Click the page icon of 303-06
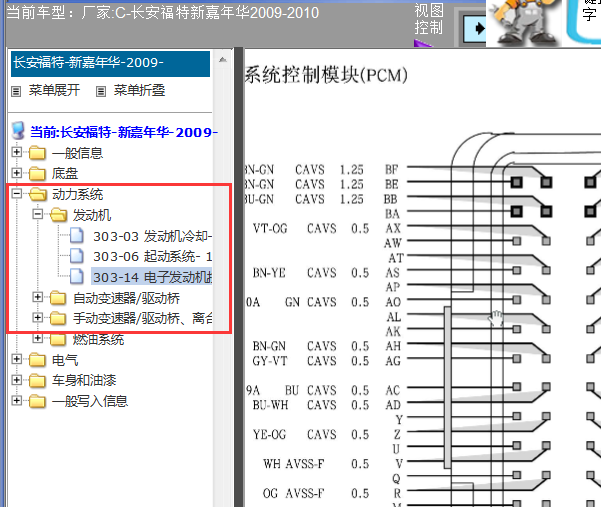The image size is (601, 507). [x=77, y=256]
